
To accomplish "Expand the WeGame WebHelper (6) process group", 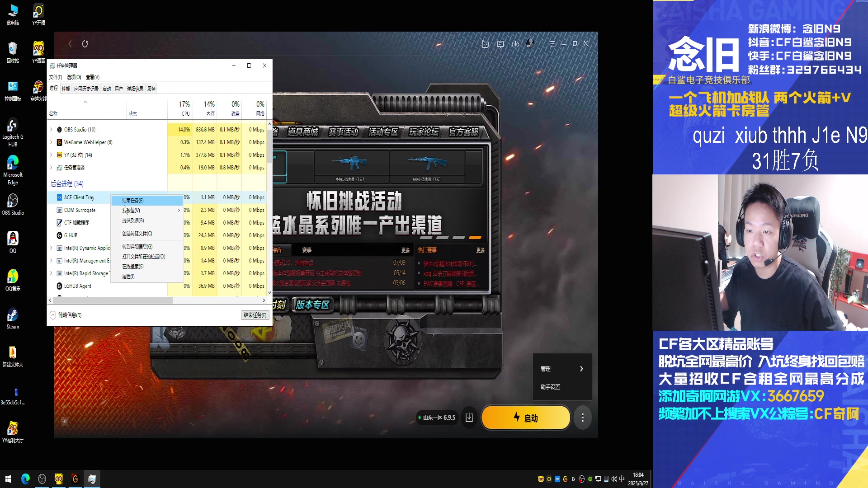I will [x=51, y=142].
